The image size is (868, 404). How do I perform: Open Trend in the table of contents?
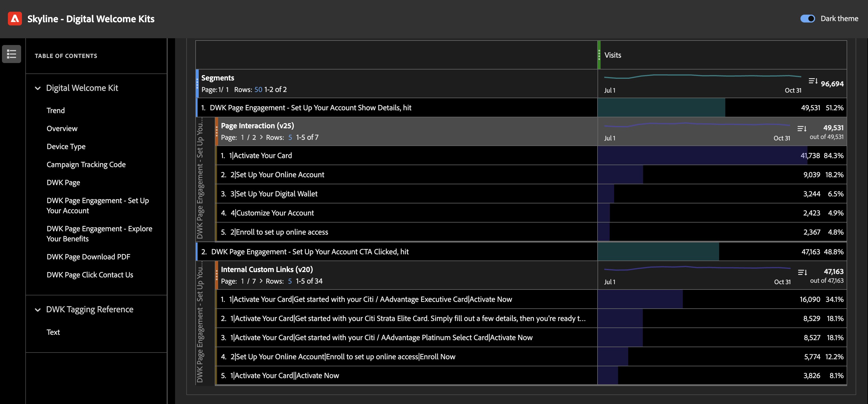tap(56, 111)
